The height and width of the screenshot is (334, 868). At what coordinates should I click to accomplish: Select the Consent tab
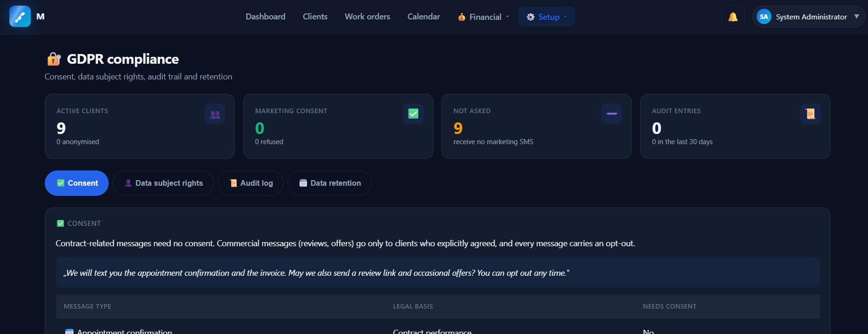[77, 183]
